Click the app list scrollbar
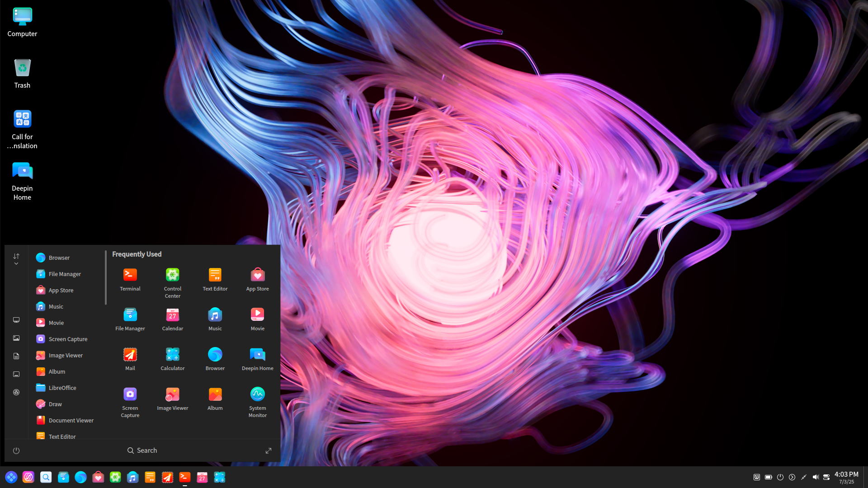Image resolution: width=868 pixels, height=488 pixels. (x=106, y=277)
